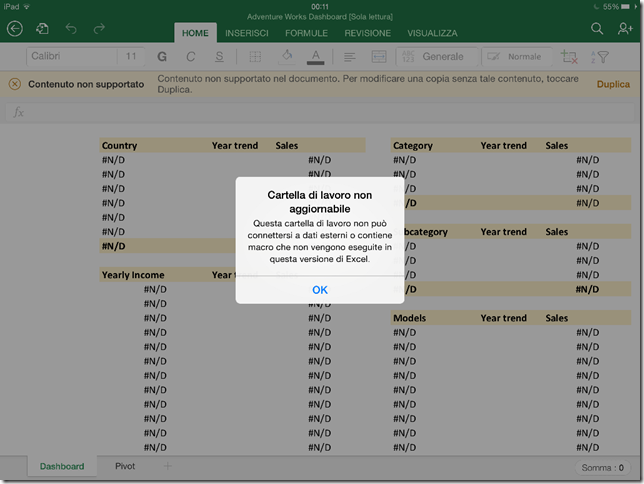Tap the back arrow circle icon
The image size is (644, 484).
coord(15,29)
